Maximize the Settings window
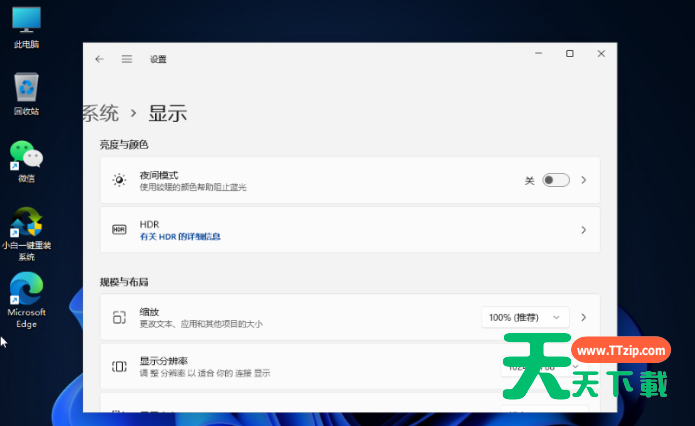The image size is (695, 426). pos(569,53)
